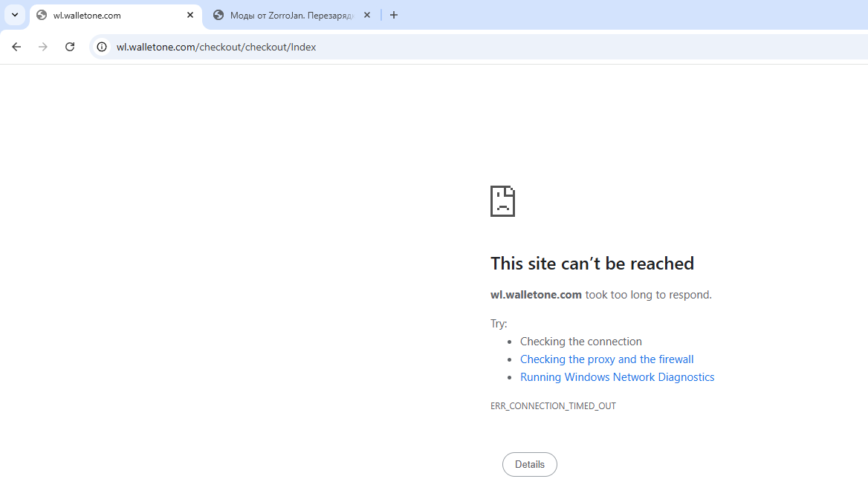Click the globe favicon on the Моды от ZorroJan tab
868x499 pixels.
pos(218,15)
